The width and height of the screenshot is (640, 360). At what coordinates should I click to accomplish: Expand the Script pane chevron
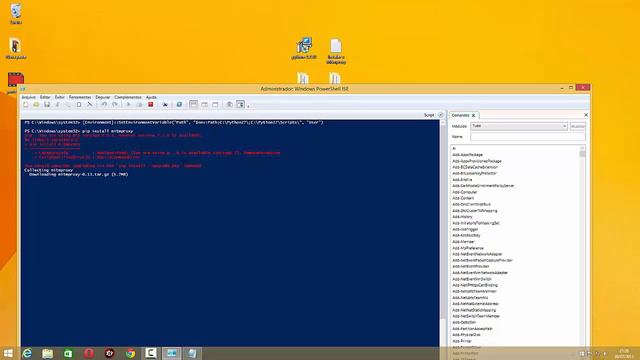[x=440, y=115]
